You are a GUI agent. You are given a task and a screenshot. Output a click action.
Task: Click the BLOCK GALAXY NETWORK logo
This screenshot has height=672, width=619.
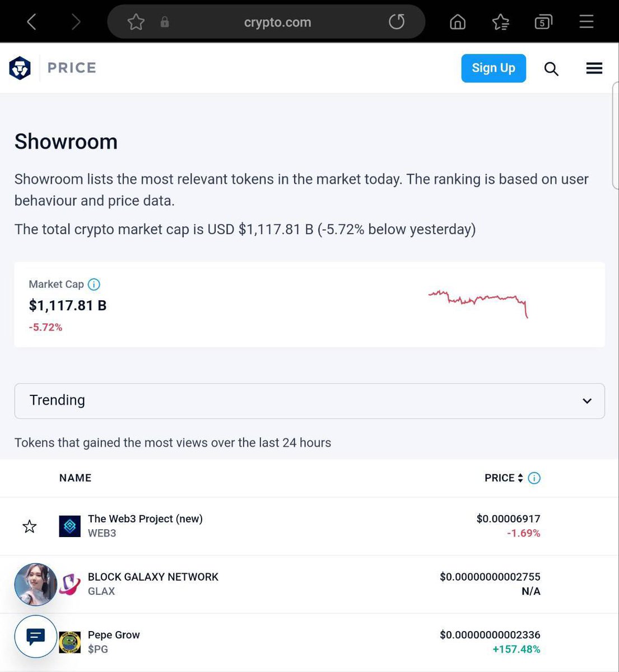pos(70,585)
